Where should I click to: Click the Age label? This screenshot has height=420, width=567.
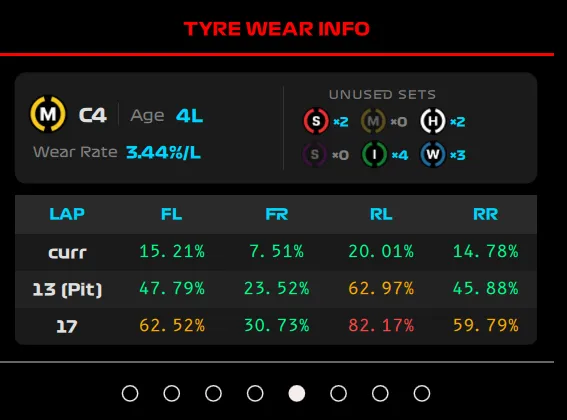point(147,116)
